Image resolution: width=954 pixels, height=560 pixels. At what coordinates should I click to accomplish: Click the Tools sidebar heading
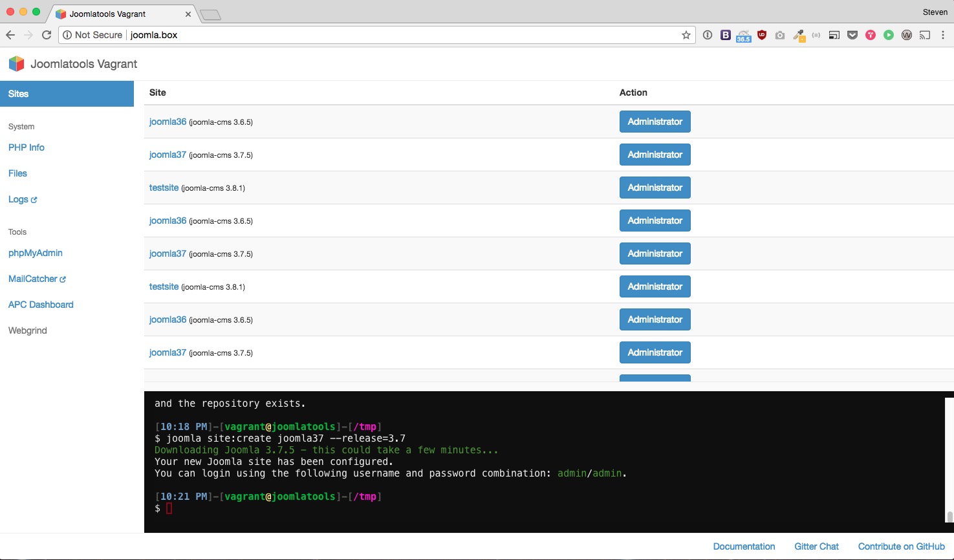pyautogui.click(x=17, y=232)
